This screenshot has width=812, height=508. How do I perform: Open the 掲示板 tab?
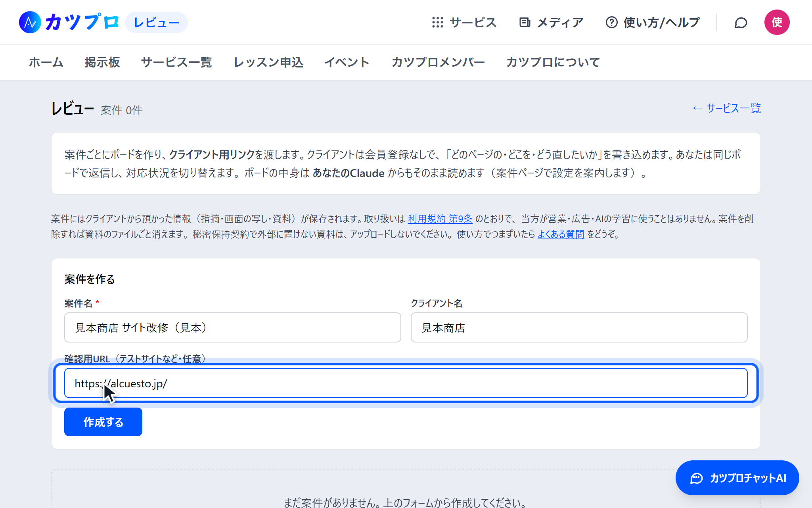[102, 62]
